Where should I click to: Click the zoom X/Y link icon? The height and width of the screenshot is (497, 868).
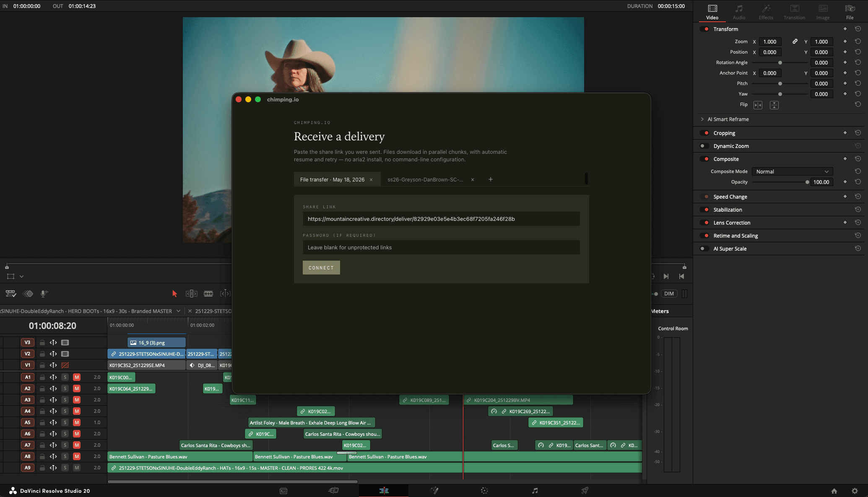point(795,41)
